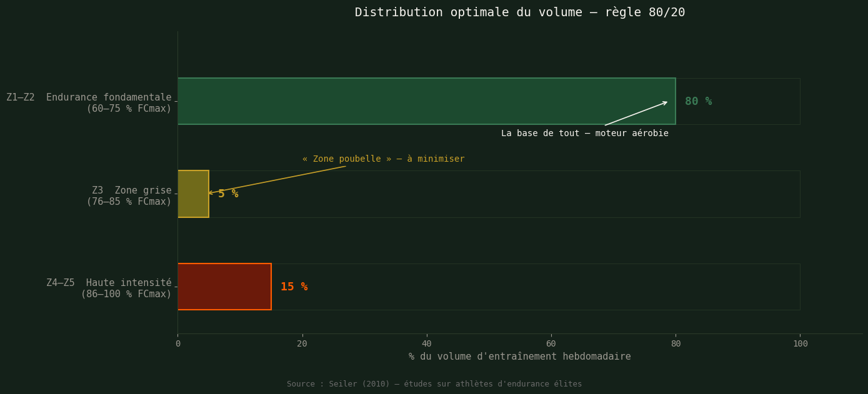868x394 pixels.
Task: Click x-axis tick label '100'
Action: [800, 343]
